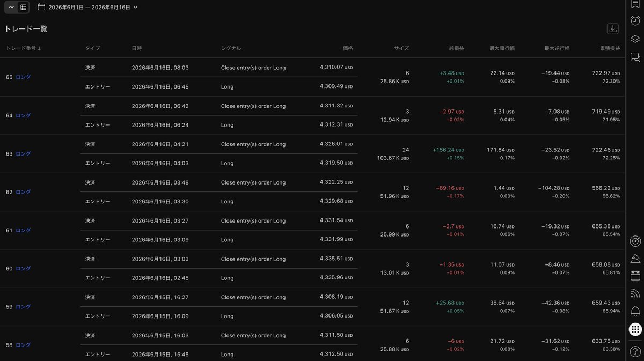Select net profit +25.68 USD

click(x=450, y=303)
